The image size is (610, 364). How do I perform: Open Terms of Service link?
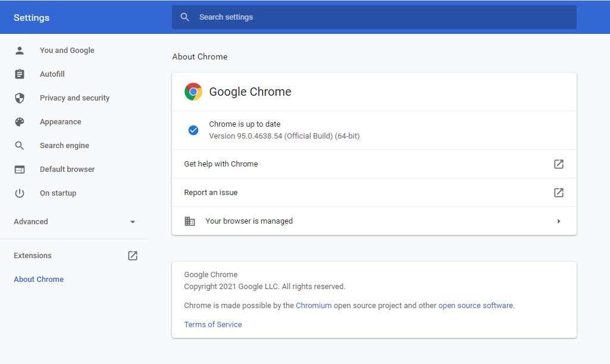213,324
